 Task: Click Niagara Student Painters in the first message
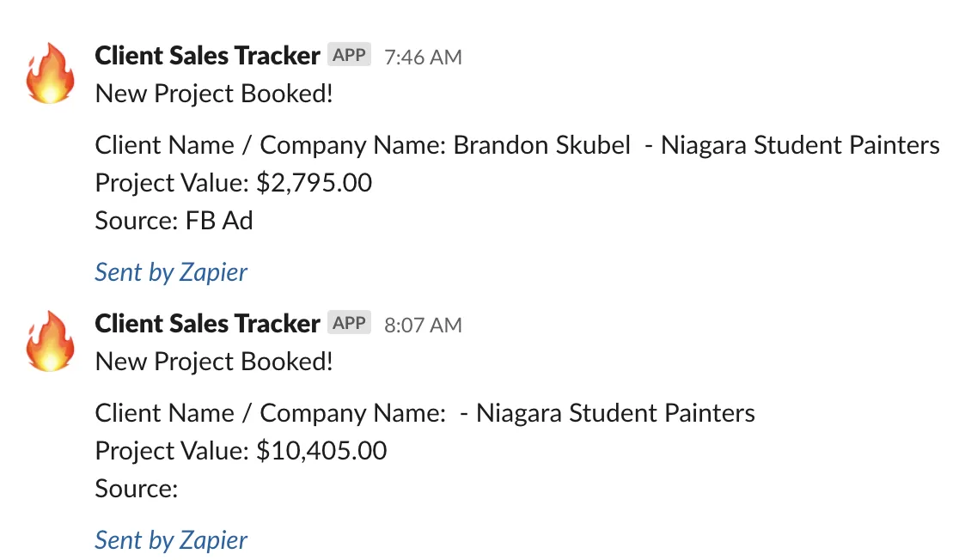800,145
